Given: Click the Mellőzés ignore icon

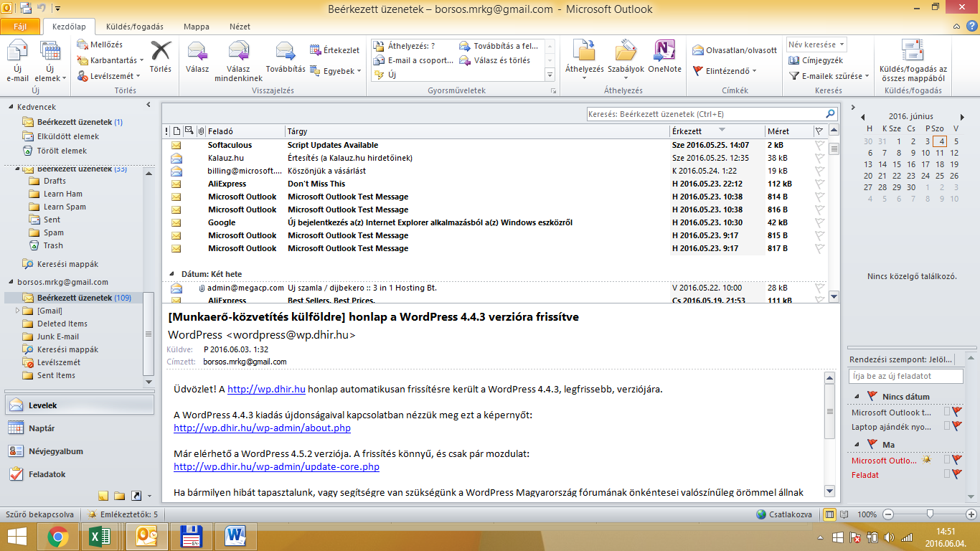Looking at the screenshot, I should coord(100,44).
